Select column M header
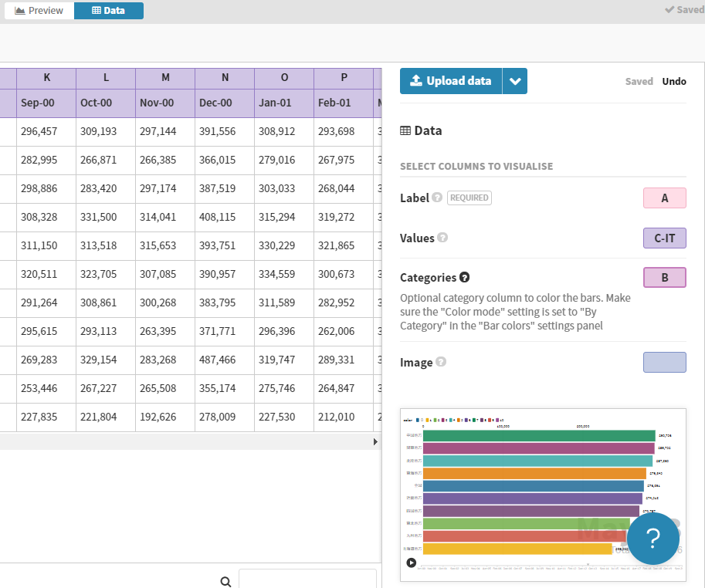 165,78
